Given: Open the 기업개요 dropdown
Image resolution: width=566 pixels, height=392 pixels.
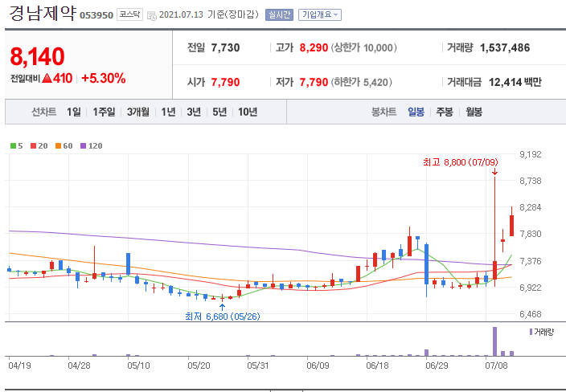Looking at the screenshot, I should point(320,14).
